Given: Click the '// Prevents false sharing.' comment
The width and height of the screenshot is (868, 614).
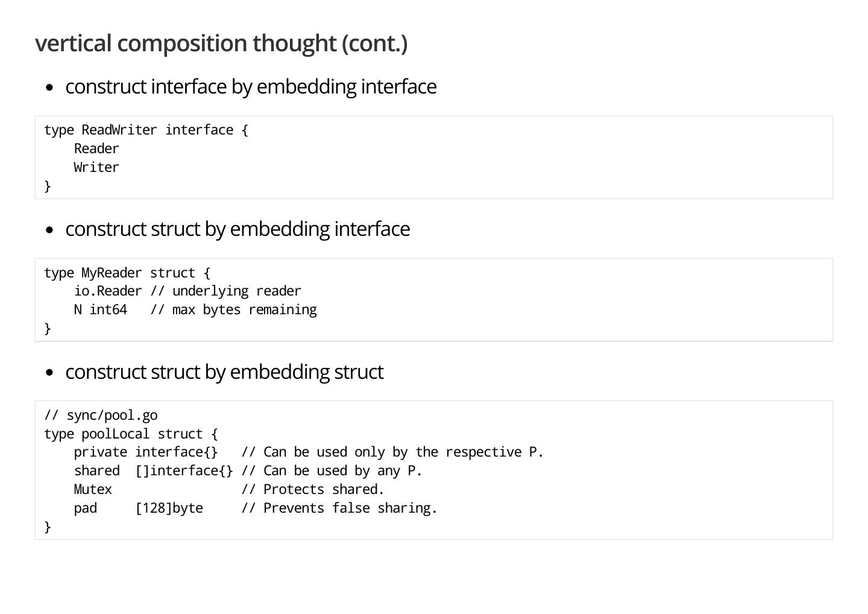Looking at the screenshot, I should [x=339, y=508].
